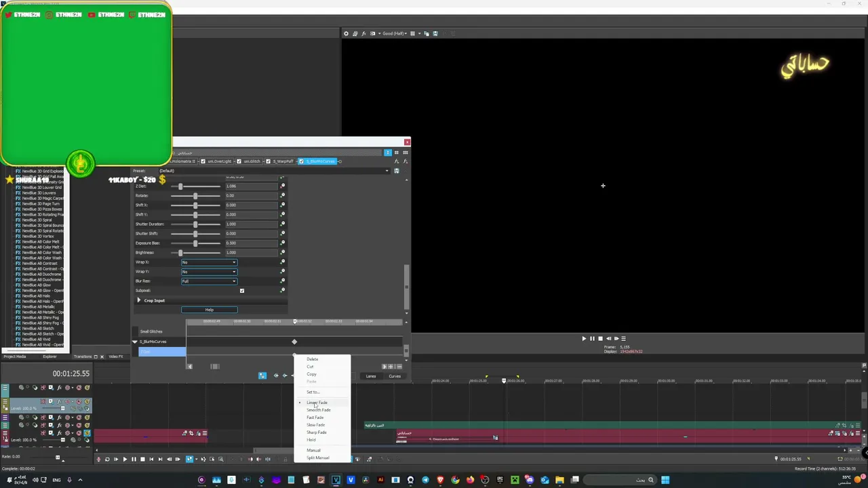Toggle sync cursor to media timeline icon
The image size is (868, 488).
pyautogui.click(x=262, y=376)
